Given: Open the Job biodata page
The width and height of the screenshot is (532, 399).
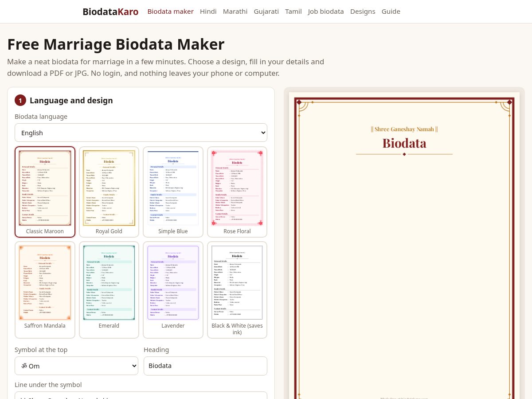Looking at the screenshot, I should (x=326, y=12).
